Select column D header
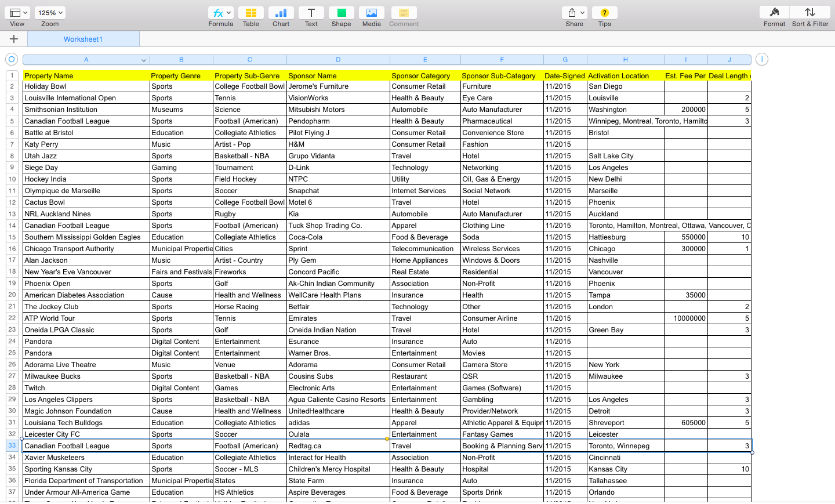Image resolution: width=835 pixels, height=504 pixels. 338,60
